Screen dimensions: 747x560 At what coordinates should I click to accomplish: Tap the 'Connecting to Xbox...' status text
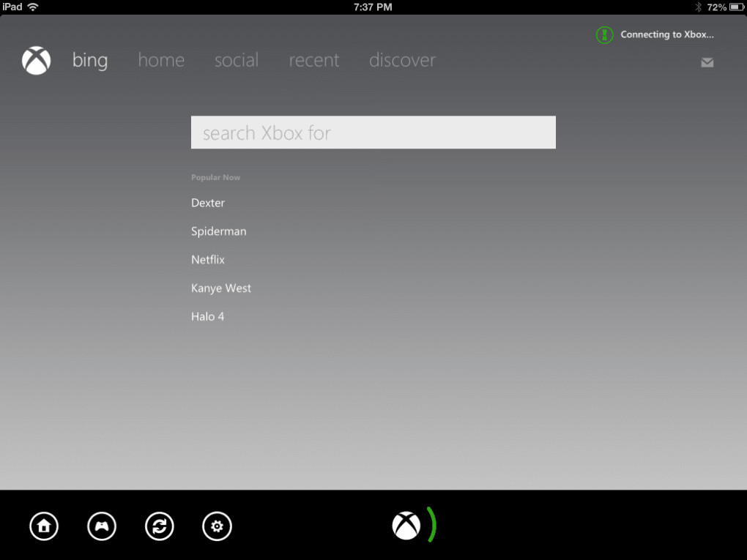tap(667, 34)
